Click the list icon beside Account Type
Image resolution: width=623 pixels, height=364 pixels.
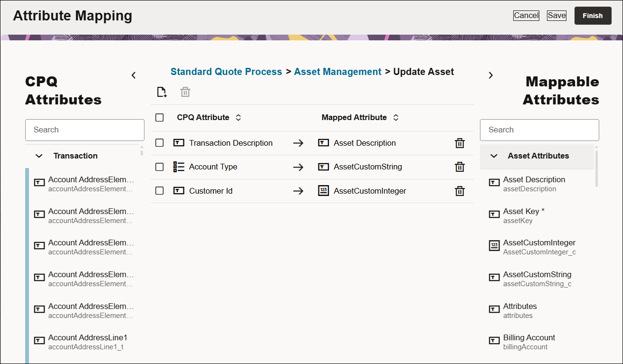click(x=178, y=167)
